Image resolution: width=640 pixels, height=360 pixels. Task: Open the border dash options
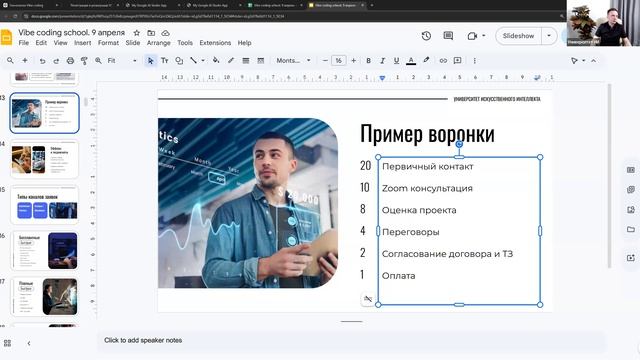pos(260,60)
